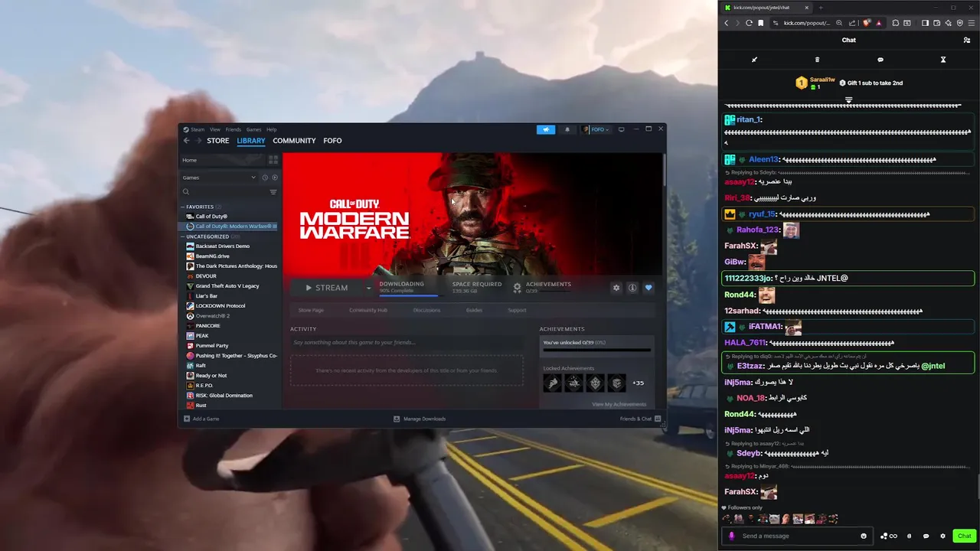Toggle ready-to-play filter in Steam library
Screen dimensions: 980x551
click(275, 178)
